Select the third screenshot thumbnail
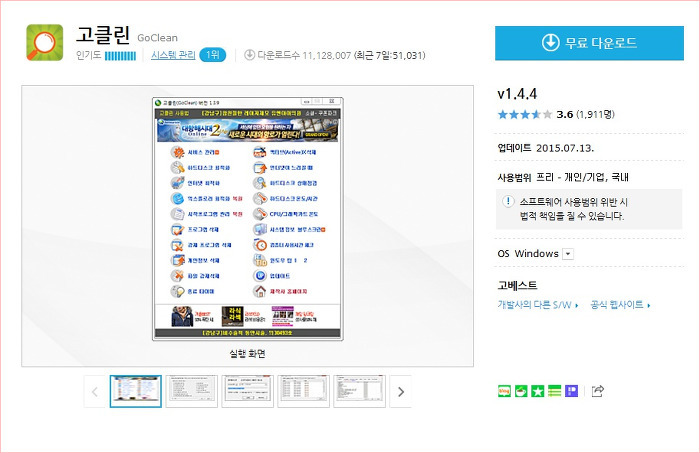This screenshot has width=700, height=453. pos(247,391)
